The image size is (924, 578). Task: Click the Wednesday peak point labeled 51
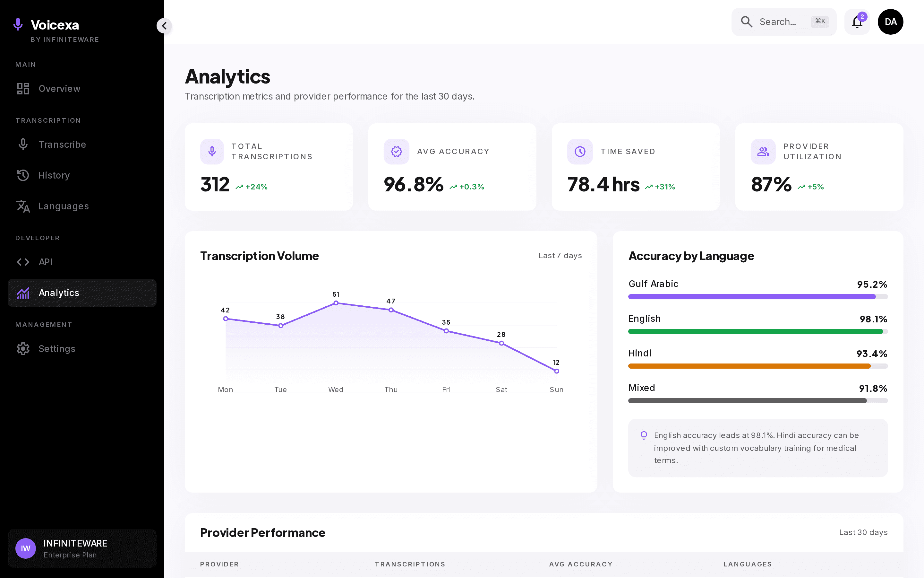pyautogui.click(x=336, y=303)
